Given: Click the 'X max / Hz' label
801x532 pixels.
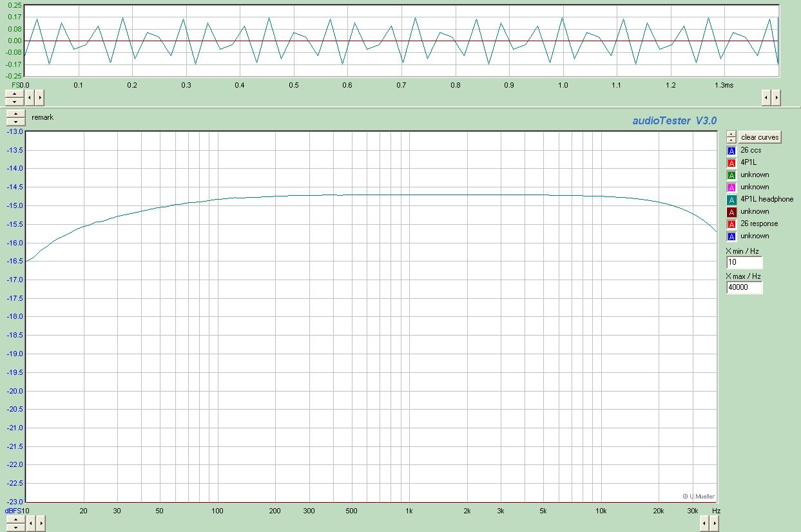Looking at the screenshot, I should tap(743, 276).
